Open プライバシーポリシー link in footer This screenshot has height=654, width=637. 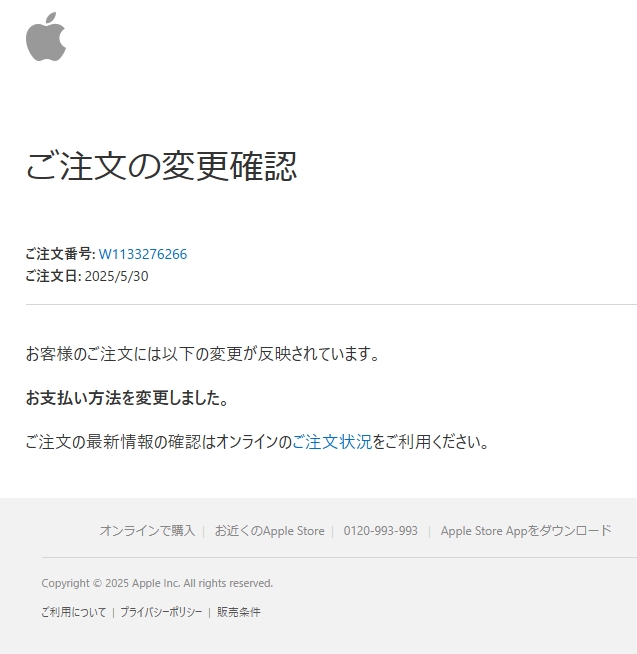161,612
